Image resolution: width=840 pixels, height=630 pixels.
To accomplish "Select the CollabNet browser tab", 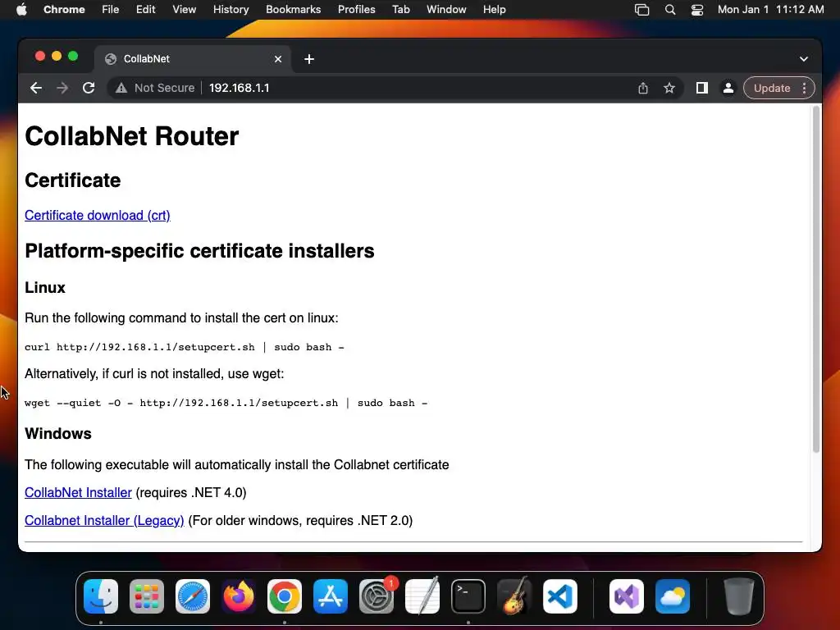I will point(193,59).
